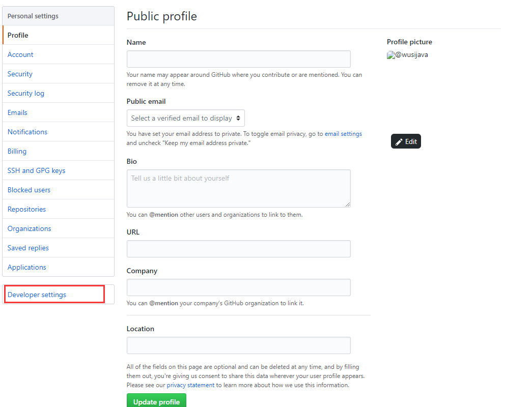Select SSH and GPG keys
The width and height of the screenshot is (532, 407).
click(x=36, y=170)
